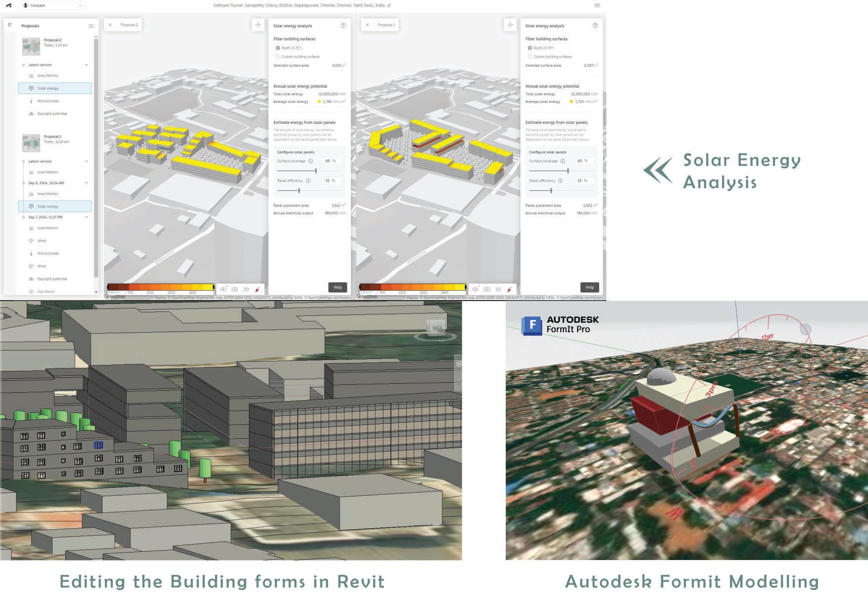Select Roofs (0-75°) radio for Proposal 2

278,48
